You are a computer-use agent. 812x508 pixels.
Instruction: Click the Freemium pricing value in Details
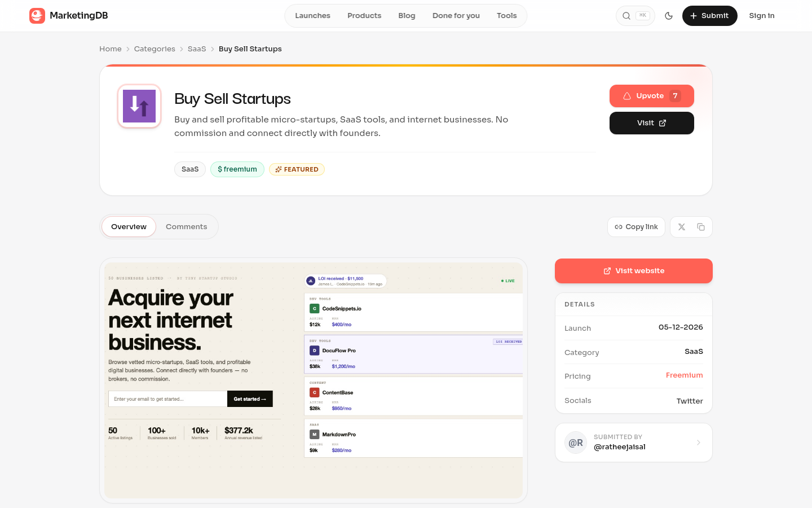point(685,375)
